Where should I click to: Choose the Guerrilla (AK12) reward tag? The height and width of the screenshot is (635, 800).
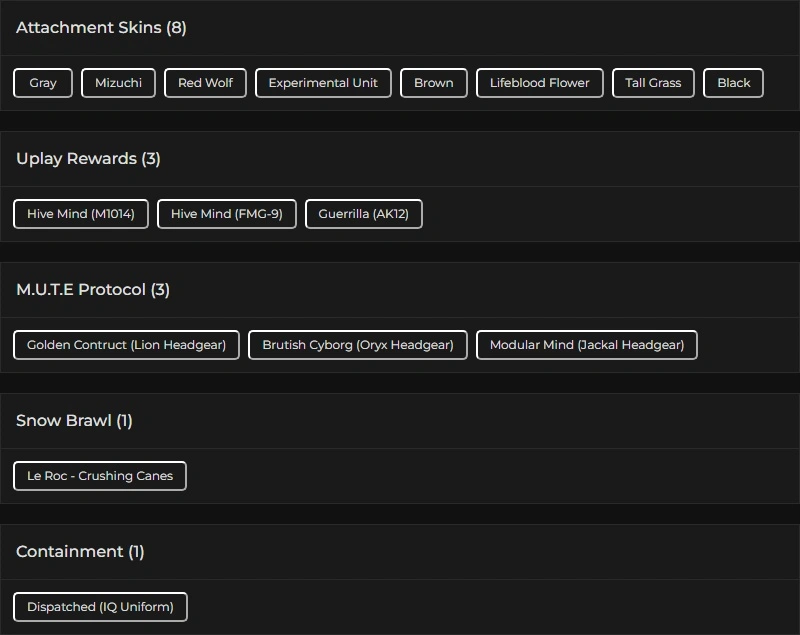click(363, 214)
